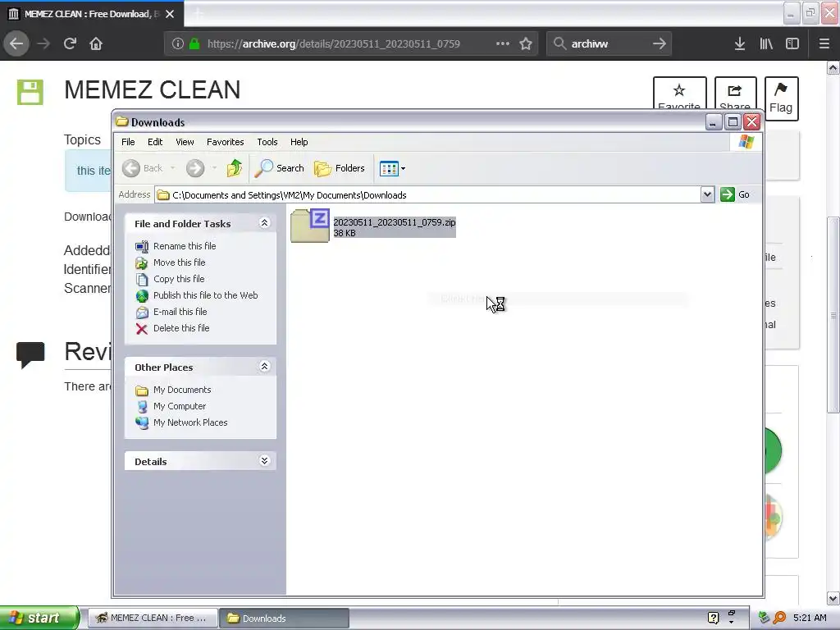This screenshot has width=840, height=630.
Task: Click the green padlock security icon
Action: point(194,43)
